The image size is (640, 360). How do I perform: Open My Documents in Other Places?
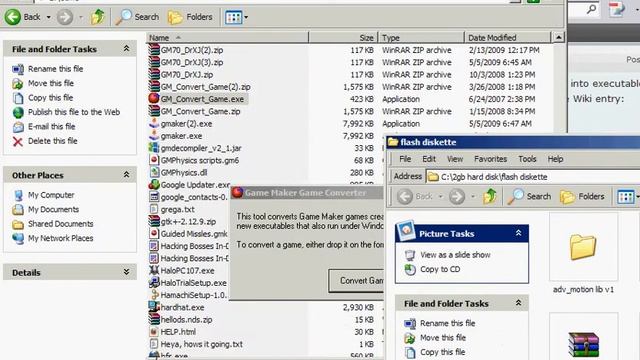point(53,209)
